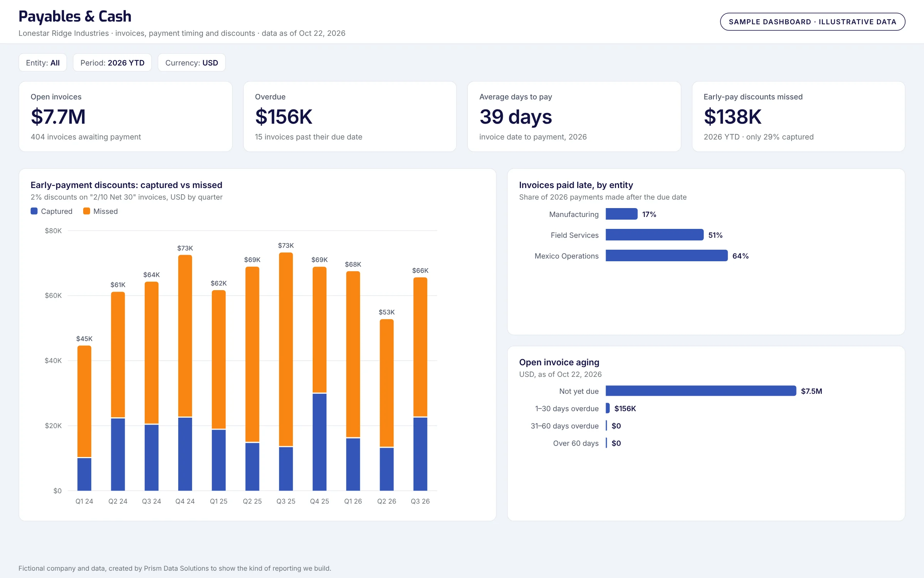The image size is (924, 578).
Task: Click the Open invoice aging title
Action: [x=559, y=362]
